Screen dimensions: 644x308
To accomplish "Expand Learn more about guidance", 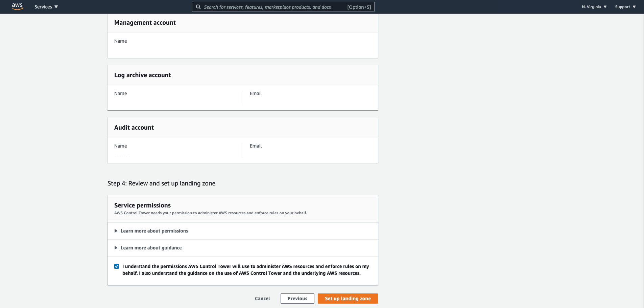I will coord(148,248).
